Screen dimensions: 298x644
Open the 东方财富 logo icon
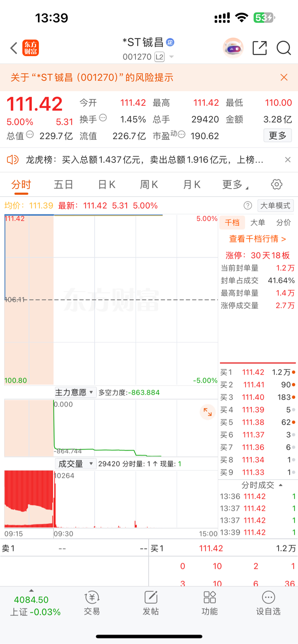coord(31,48)
